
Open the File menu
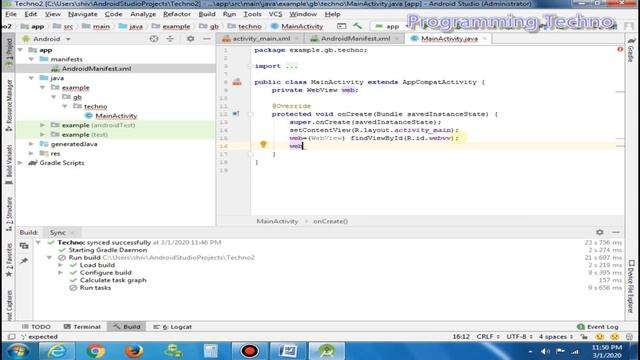tap(11, 14)
